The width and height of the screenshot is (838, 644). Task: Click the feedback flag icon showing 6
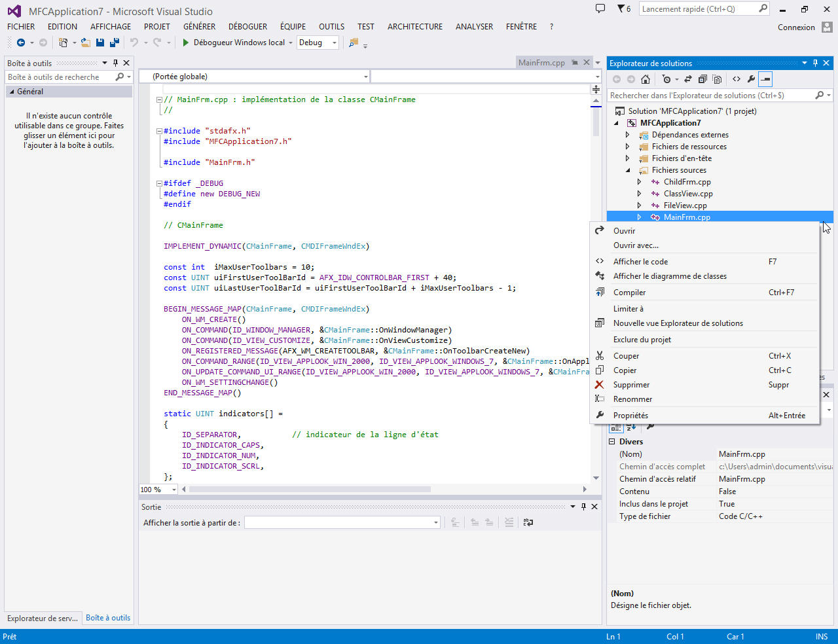click(624, 9)
